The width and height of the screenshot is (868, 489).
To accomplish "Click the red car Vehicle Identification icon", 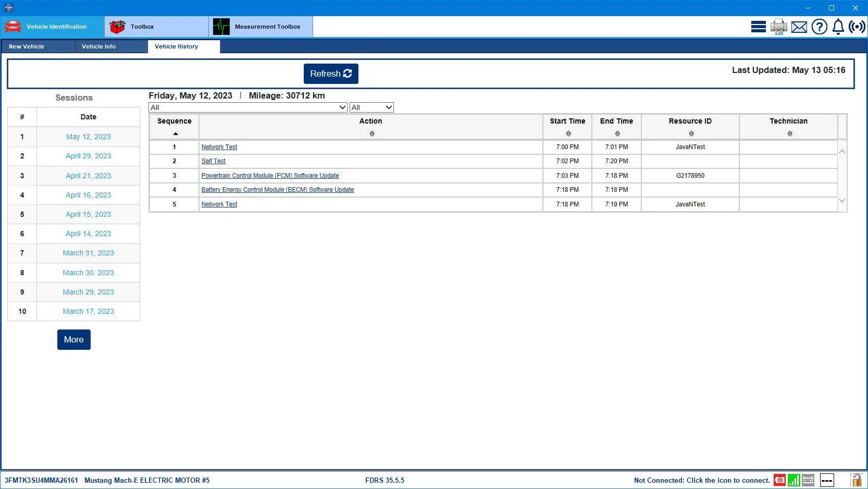I will point(13,27).
